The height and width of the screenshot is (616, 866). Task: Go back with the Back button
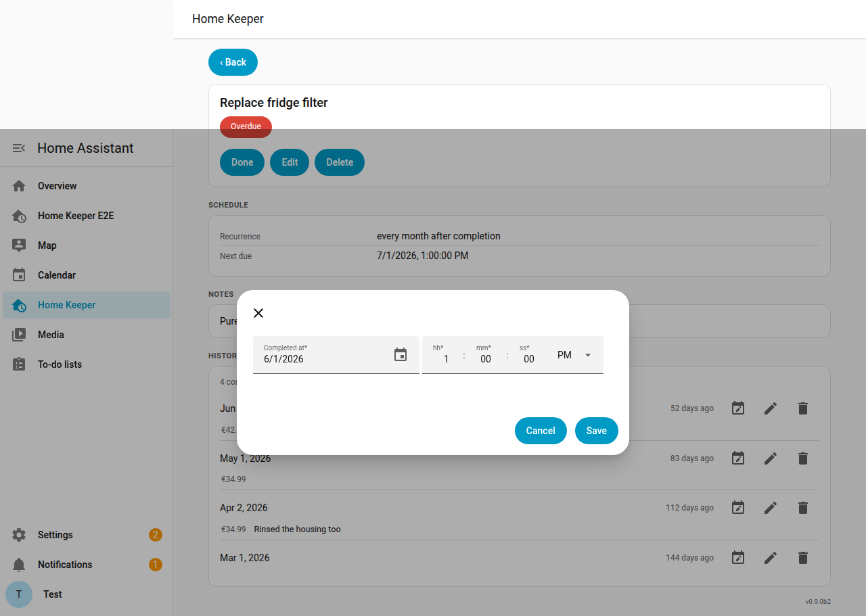pos(233,62)
